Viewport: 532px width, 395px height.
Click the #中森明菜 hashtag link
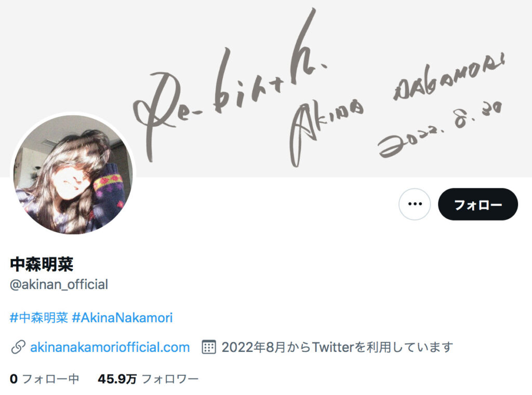click(x=39, y=318)
